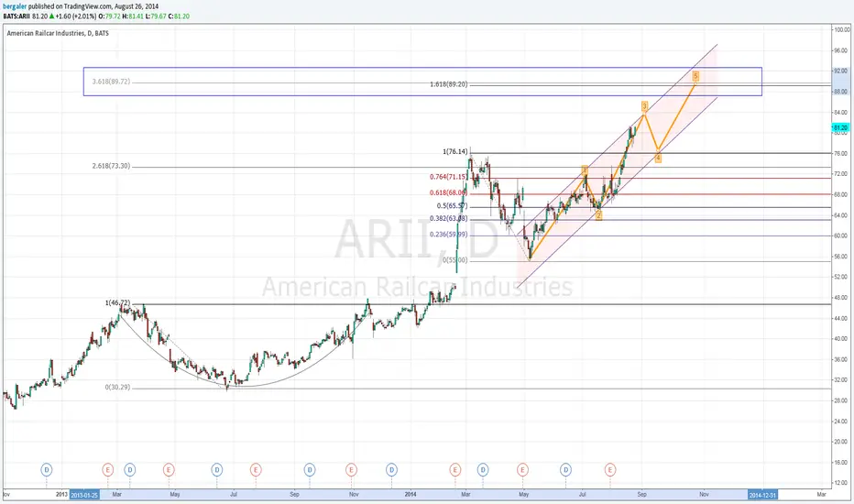Click the H:81.41 high price value

tap(133, 16)
